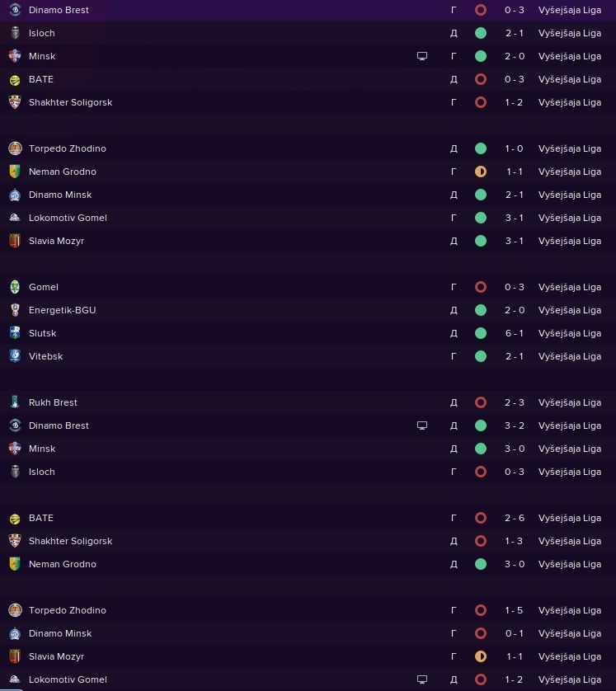This screenshot has width=616, height=691.
Task: Click the loss indicator on BATE 2-6 row
Action: click(481, 518)
